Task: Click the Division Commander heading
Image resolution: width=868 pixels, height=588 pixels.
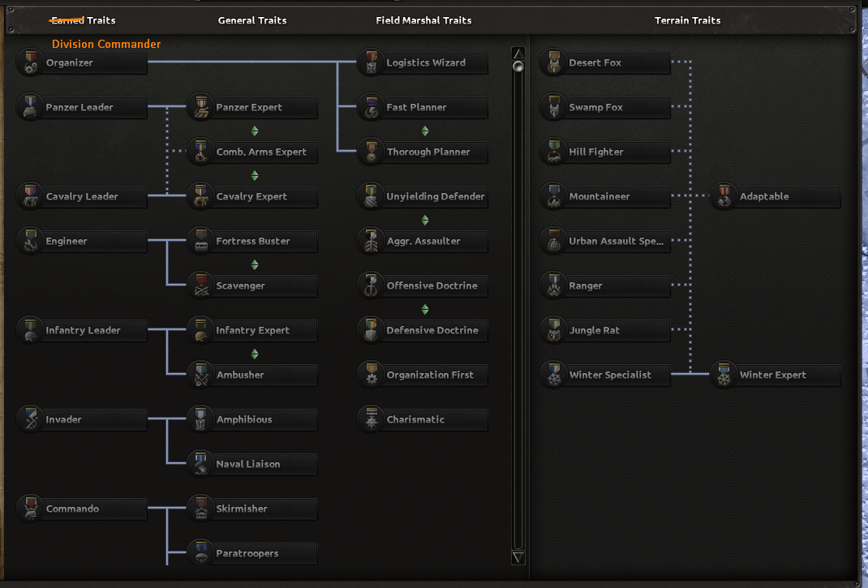Action: click(106, 44)
